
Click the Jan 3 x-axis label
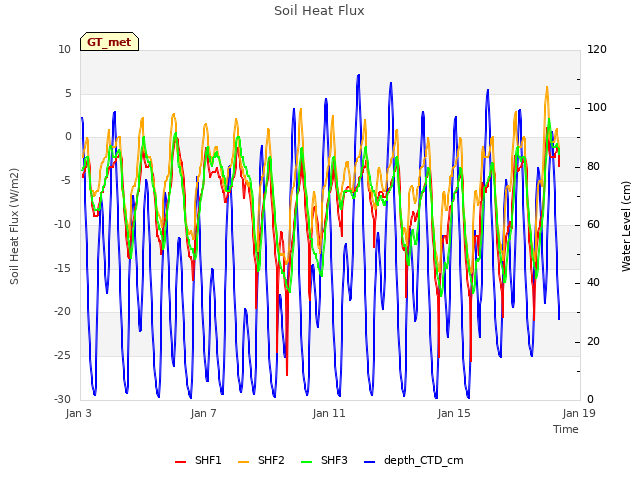pos(79,413)
